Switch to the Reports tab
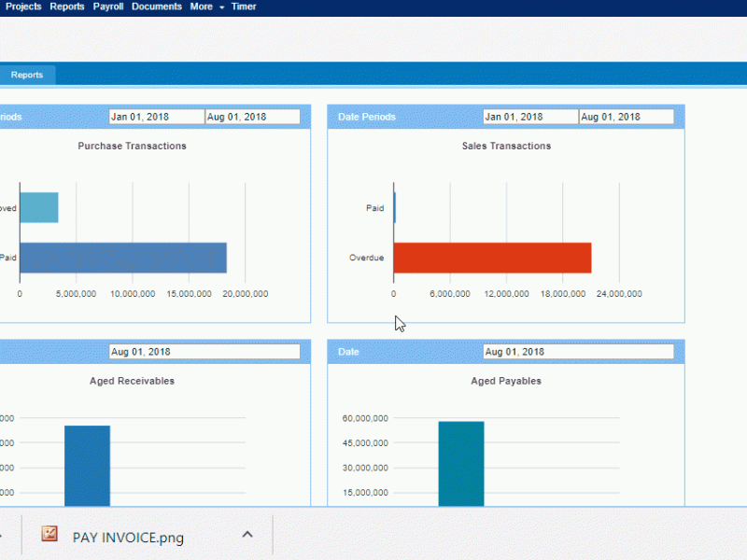This screenshot has width=747, height=560. click(27, 75)
